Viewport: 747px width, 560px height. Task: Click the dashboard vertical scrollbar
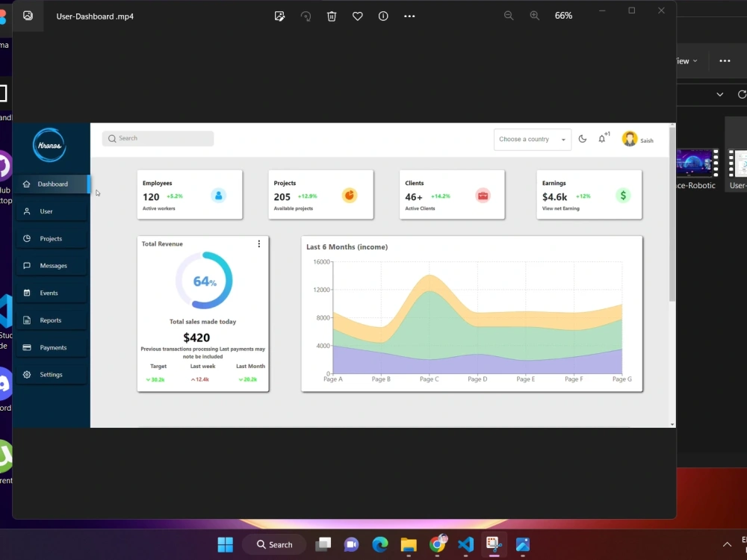pos(672,214)
